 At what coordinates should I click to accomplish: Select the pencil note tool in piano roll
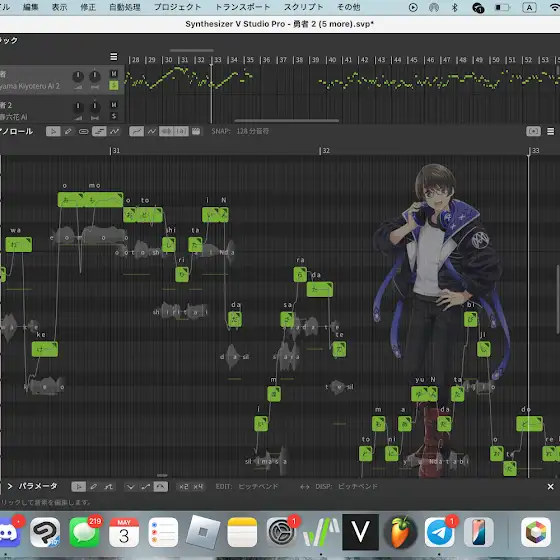pos(68,131)
